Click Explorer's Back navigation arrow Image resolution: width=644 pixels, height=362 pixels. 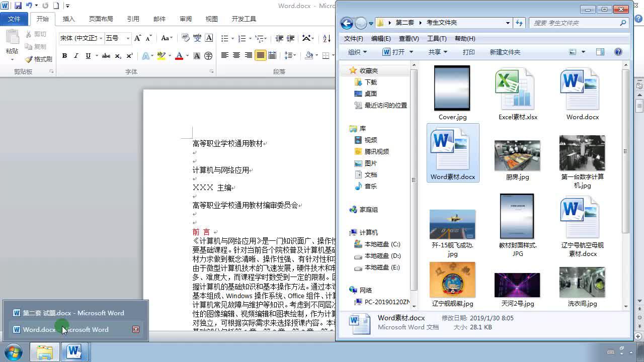[x=346, y=23]
